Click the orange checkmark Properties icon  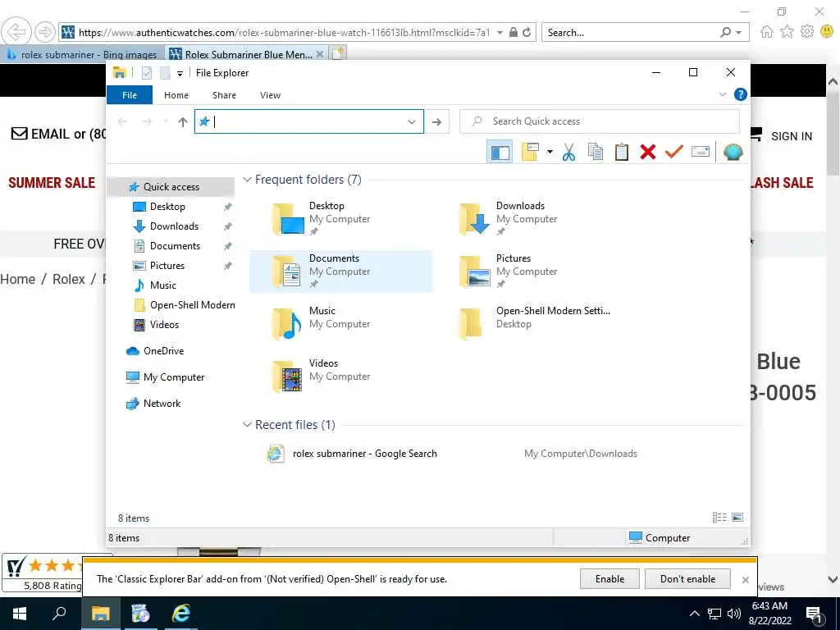(673, 152)
